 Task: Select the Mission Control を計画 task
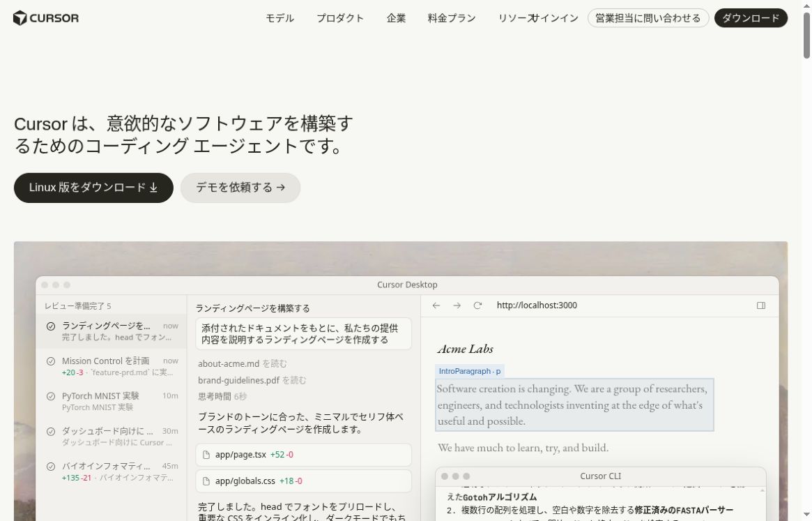pyautogui.click(x=112, y=366)
